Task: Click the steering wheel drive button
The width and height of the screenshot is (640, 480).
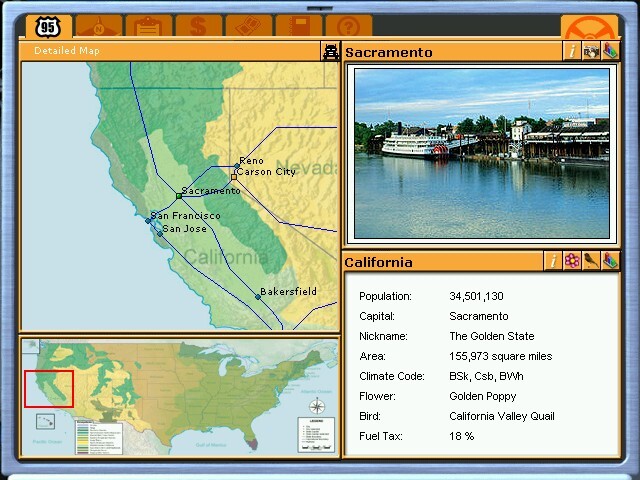Action: point(589,27)
